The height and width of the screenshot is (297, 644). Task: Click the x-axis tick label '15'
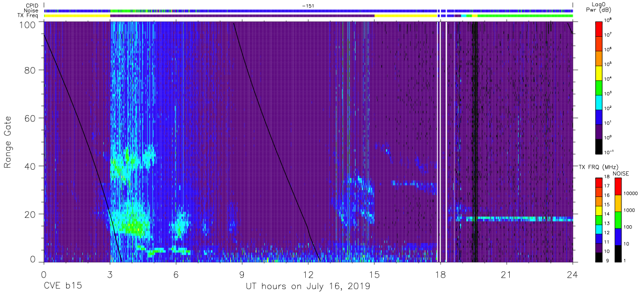(x=374, y=274)
